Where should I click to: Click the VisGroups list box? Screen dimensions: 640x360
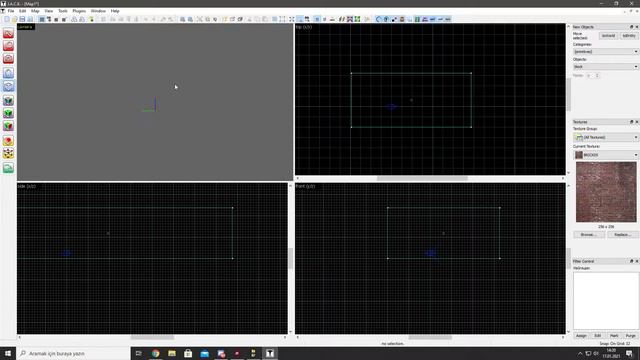606,300
